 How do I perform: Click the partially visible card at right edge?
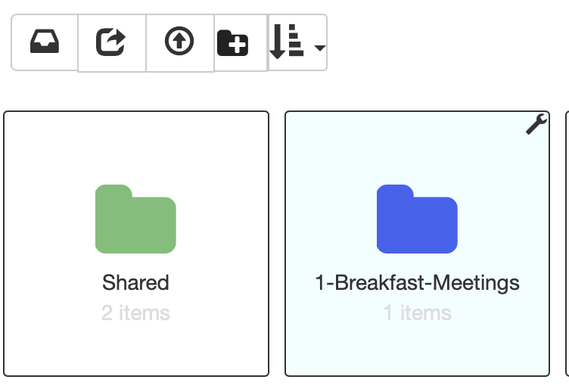567,244
